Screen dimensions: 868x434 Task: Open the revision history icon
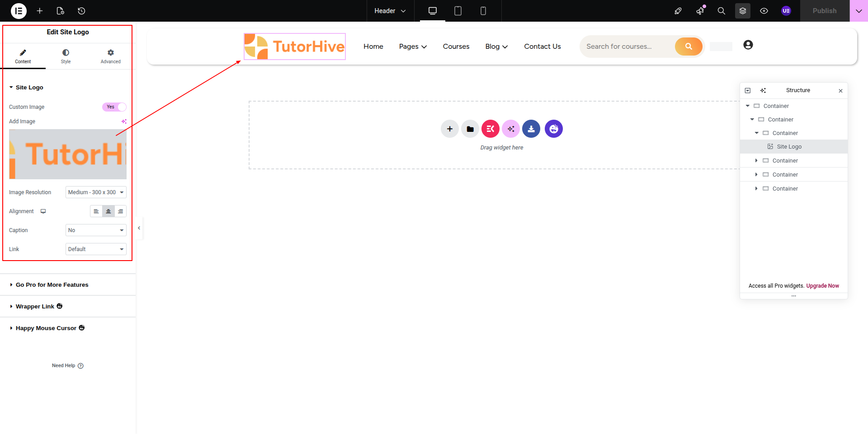point(81,11)
